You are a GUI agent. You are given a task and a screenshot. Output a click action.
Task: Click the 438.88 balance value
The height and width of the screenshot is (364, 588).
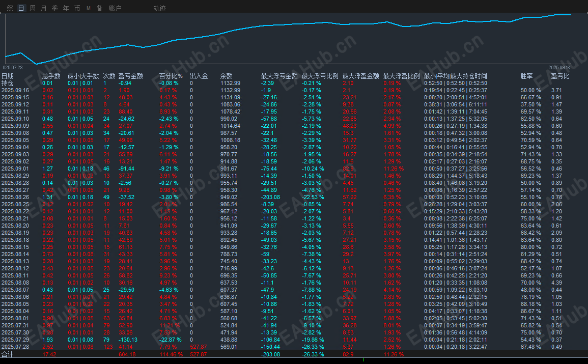point(229,340)
